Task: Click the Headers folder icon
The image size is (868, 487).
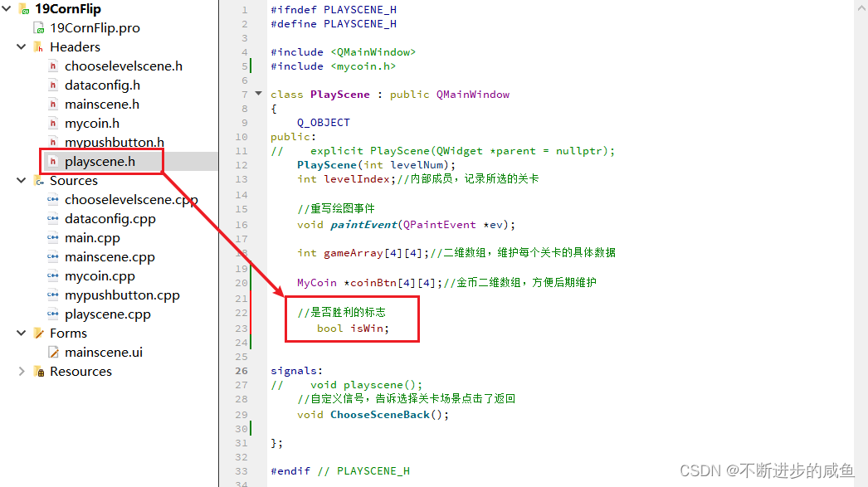Action: 38,47
